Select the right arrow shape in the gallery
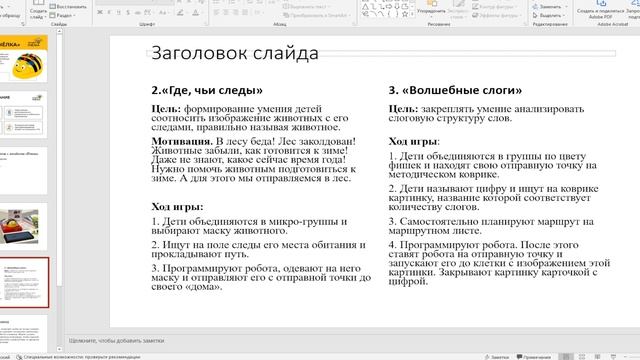The image size is (640, 360). (x=389, y=7)
